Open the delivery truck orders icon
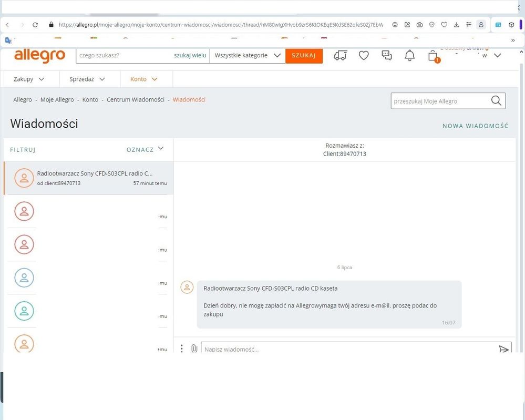This screenshot has width=525, height=420. 341,56
